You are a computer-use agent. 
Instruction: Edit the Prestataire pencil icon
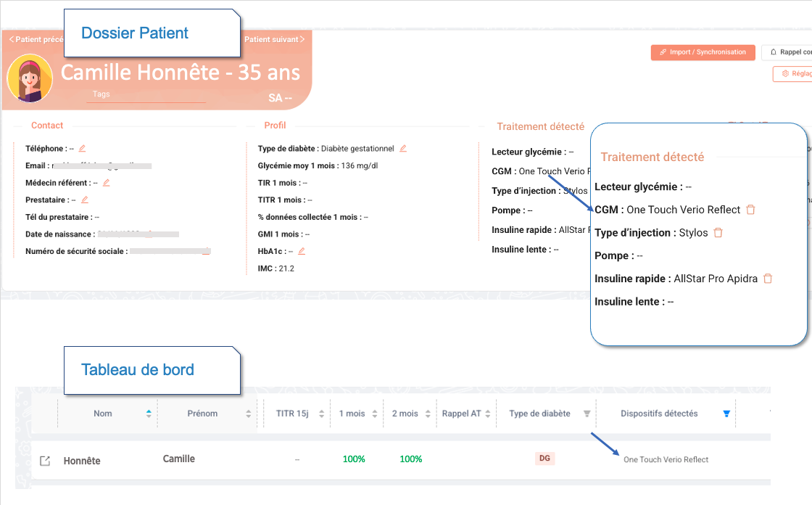tap(85, 200)
